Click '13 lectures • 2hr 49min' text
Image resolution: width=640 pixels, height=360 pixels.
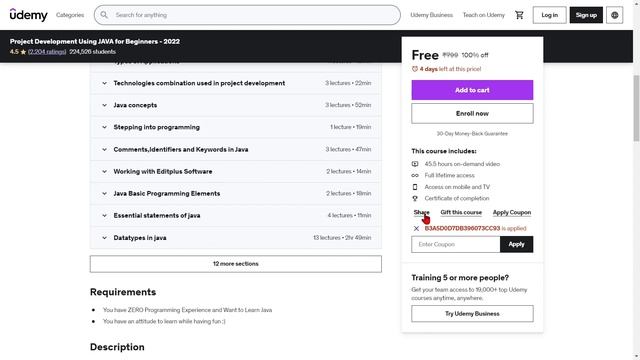tap(342, 238)
